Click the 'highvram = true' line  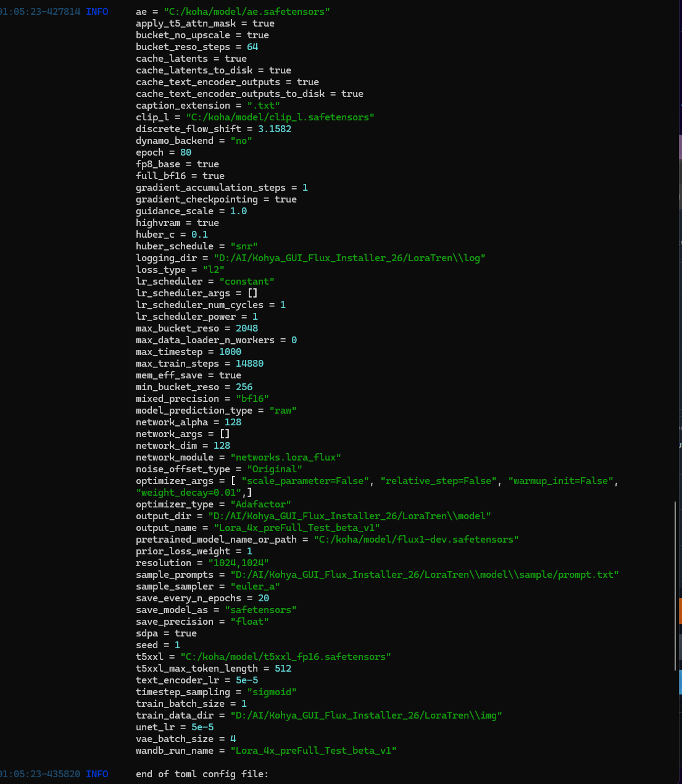point(177,223)
